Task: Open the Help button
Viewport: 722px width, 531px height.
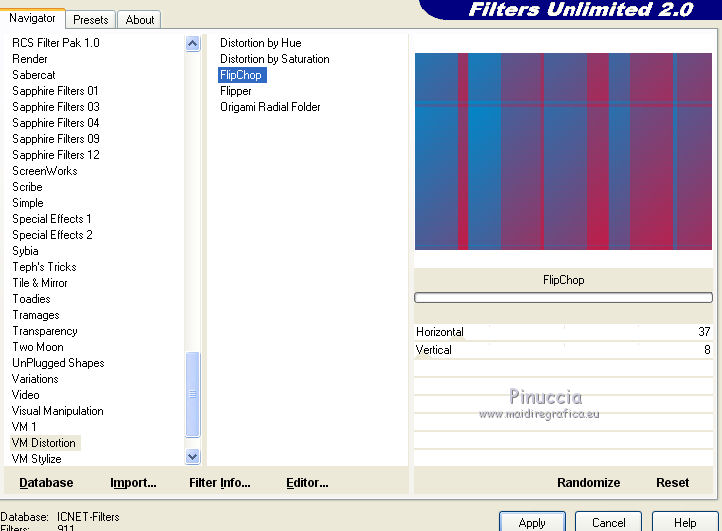Action: point(685,522)
